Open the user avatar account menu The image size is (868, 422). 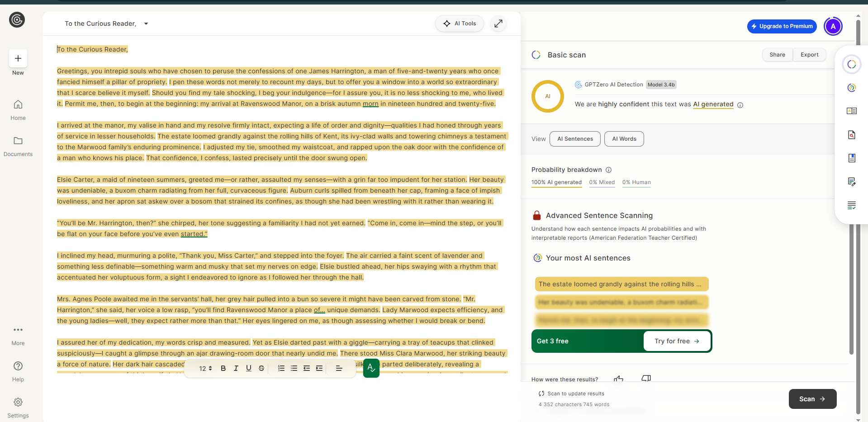point(833,26)
